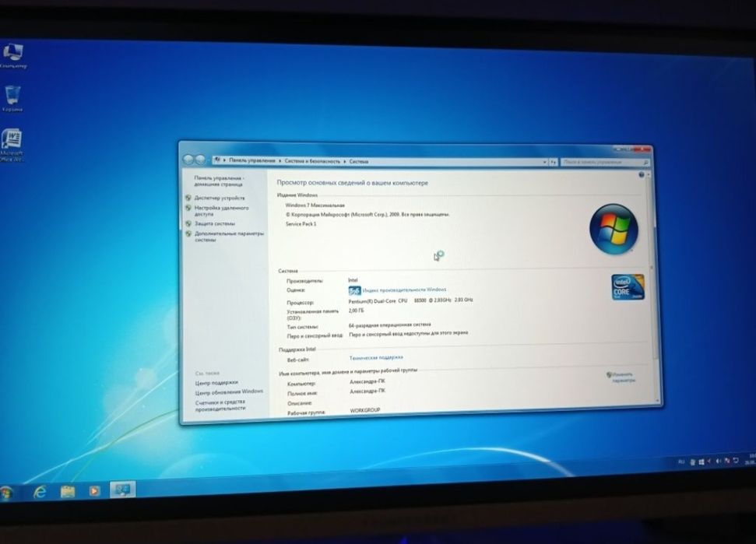Click the Windows 7 logo image
The height and width of the screenshot is (544, 756).
[x=614, y=229]
